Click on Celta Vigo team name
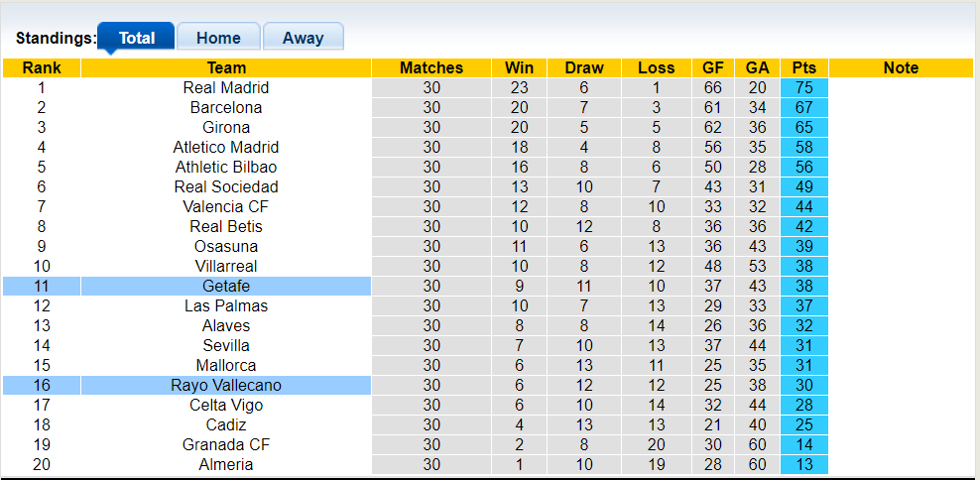980x480 pixels. 226,405
